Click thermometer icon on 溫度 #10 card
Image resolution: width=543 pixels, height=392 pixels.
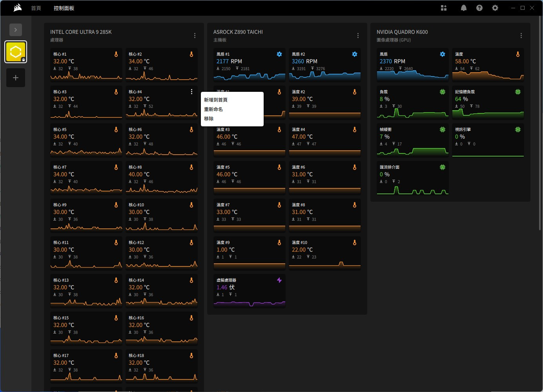click(x=355, y=242)
